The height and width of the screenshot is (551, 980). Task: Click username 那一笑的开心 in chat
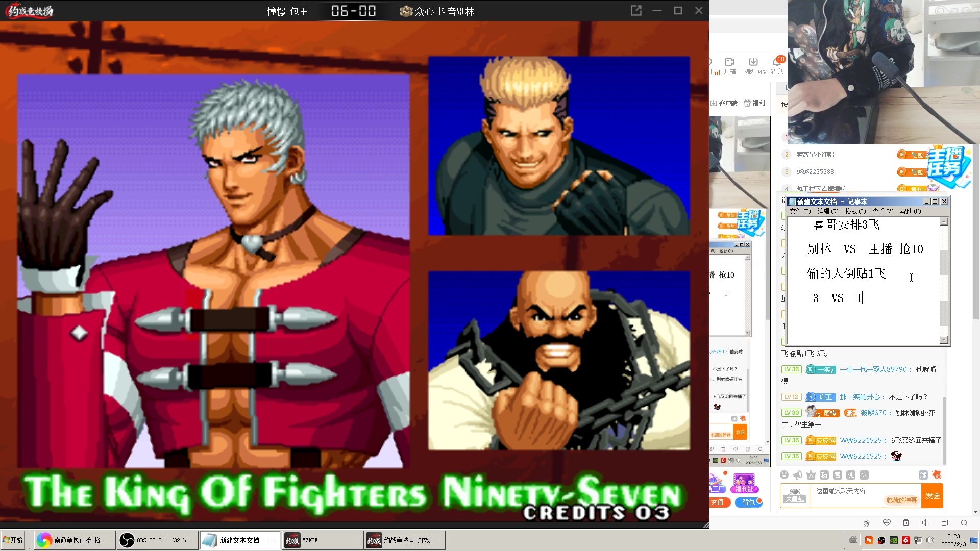(x=860, y=397)
